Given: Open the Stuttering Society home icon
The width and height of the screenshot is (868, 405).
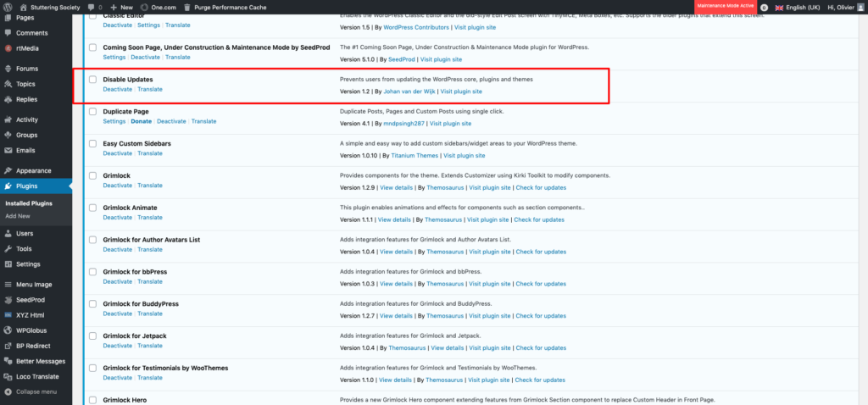Looking at the screenshot, I should (23, 8).
